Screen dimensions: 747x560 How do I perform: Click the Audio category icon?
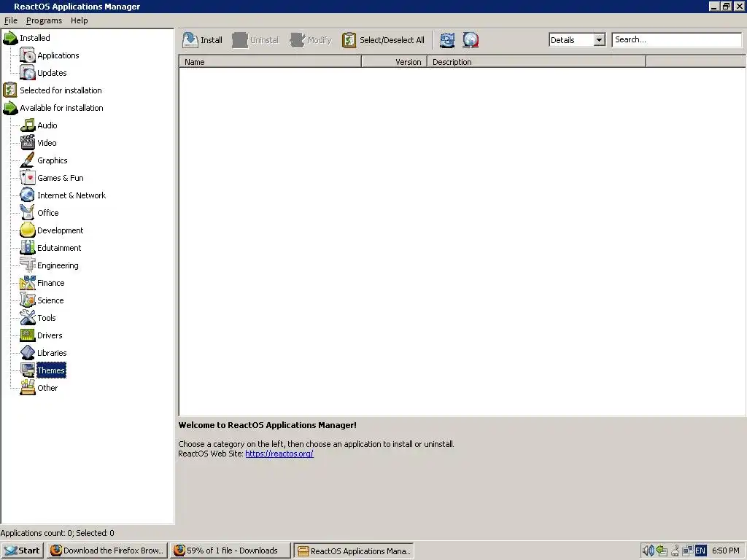(28, 125)
